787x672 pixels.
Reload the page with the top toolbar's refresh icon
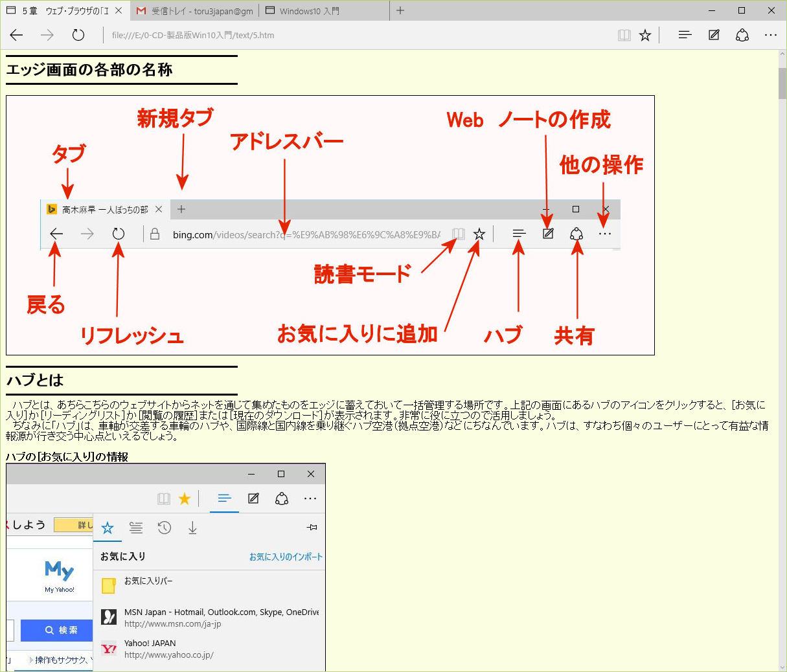pyautogui.click(x=78, y=35)
